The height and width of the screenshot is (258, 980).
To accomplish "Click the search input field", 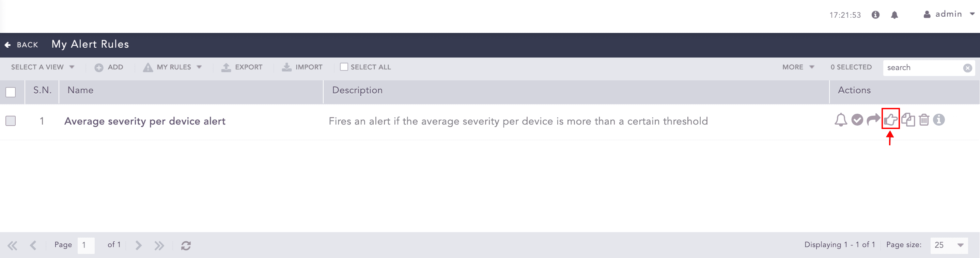I will tap(922, 68).
